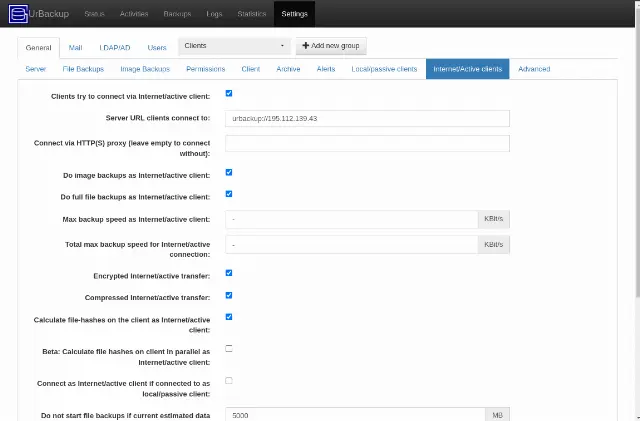Open the Image Backups sub-tab
Image resolution: width=640 pixels, height=421 pixels.
click(145, 69)
